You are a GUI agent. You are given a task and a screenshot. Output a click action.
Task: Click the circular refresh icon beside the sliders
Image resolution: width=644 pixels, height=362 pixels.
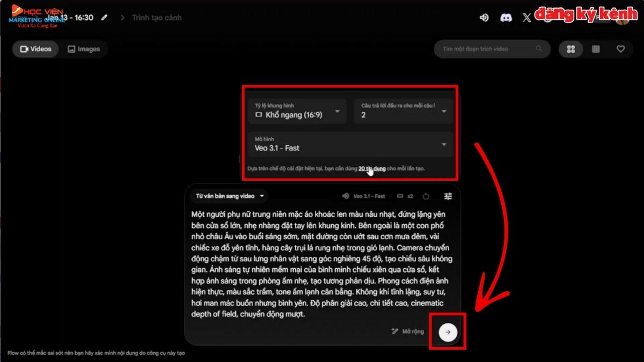click(425, 196)
